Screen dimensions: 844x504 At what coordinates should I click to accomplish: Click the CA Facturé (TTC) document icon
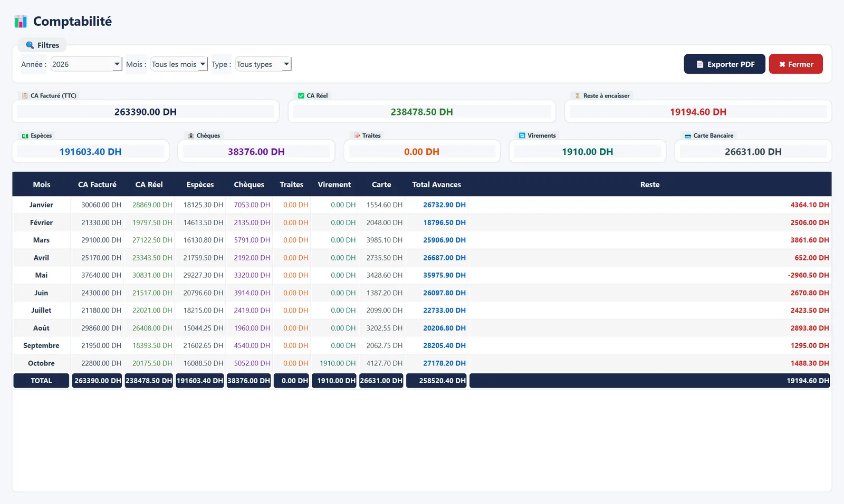(25, 96)
